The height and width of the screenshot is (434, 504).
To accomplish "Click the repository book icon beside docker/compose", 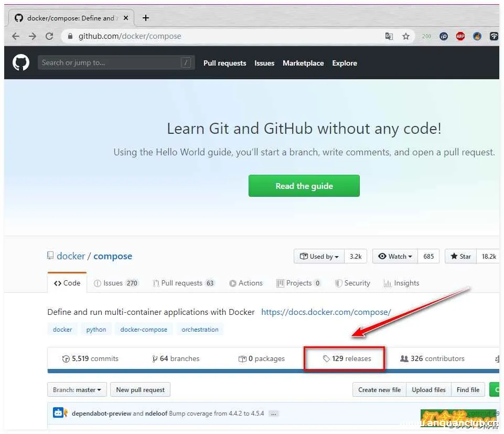I will tap(50, 256).
